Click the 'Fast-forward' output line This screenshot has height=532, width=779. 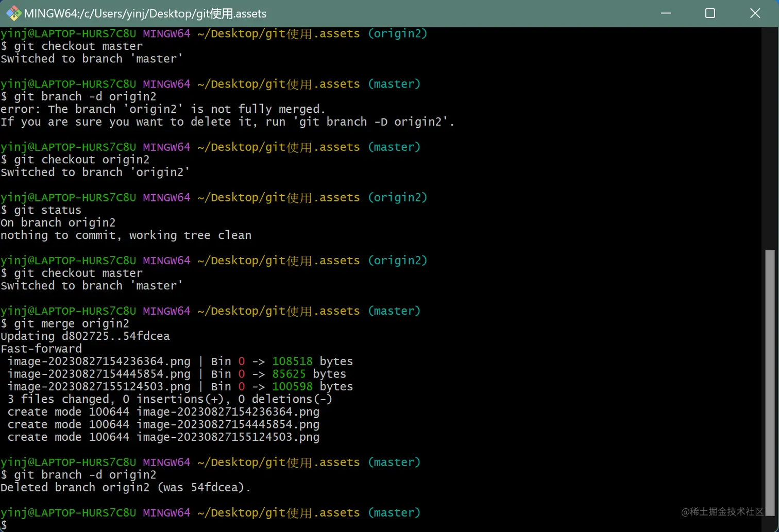pos(41,349)
